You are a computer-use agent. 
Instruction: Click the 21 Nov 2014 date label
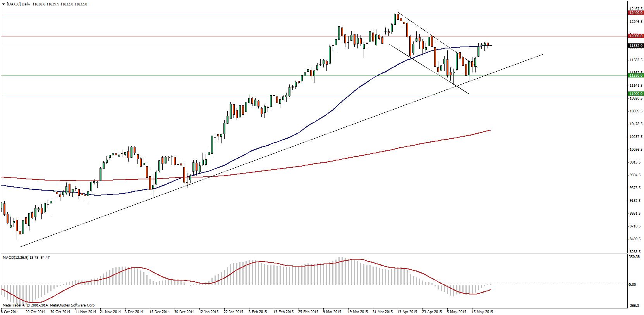pos(110,312)
